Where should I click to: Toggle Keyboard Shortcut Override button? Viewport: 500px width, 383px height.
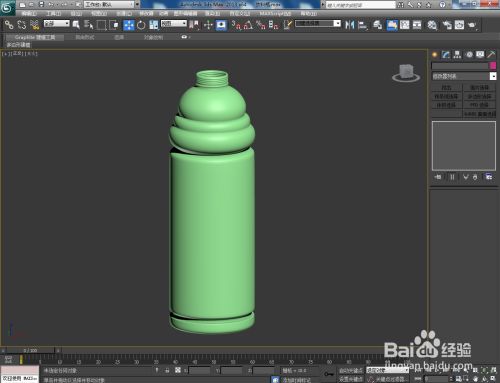221,25
